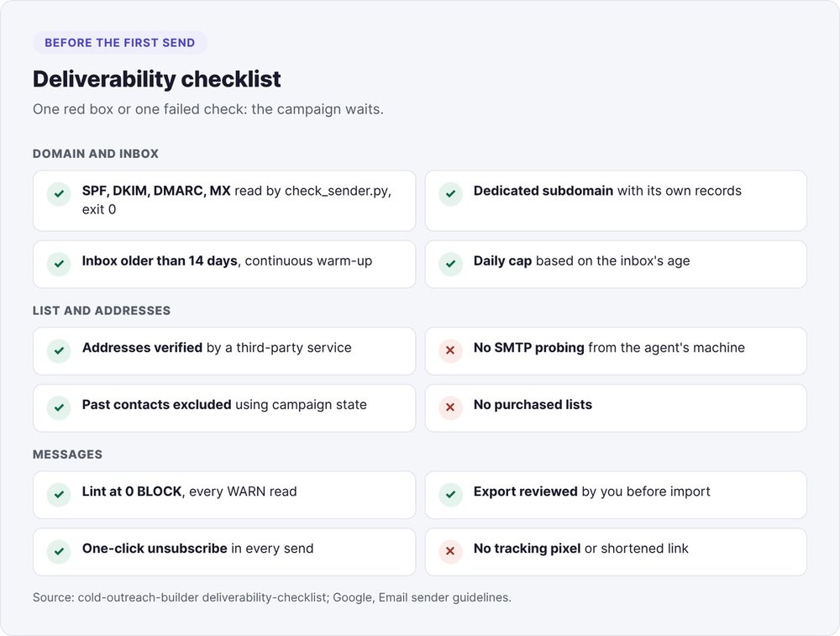Click the DOMAIN AND INBOX section label

click(96, 154)
